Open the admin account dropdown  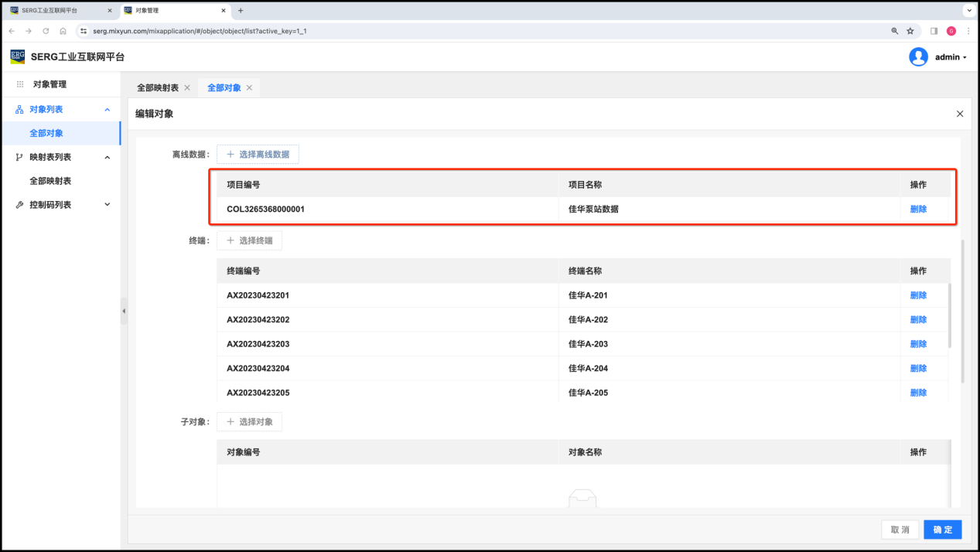[x=951, y=57]
